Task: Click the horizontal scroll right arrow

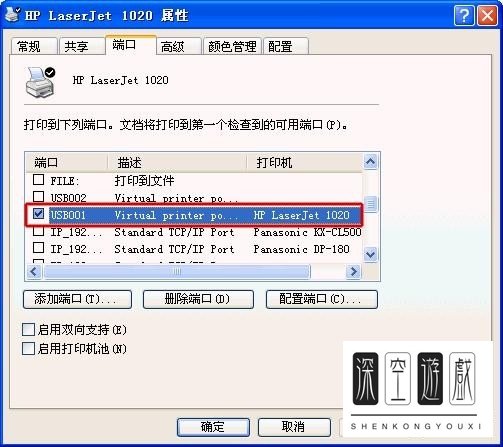Action: 353,272
